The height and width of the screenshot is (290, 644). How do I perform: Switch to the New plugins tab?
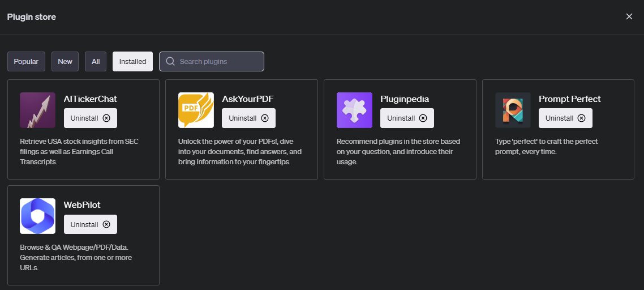coord(65,61)
